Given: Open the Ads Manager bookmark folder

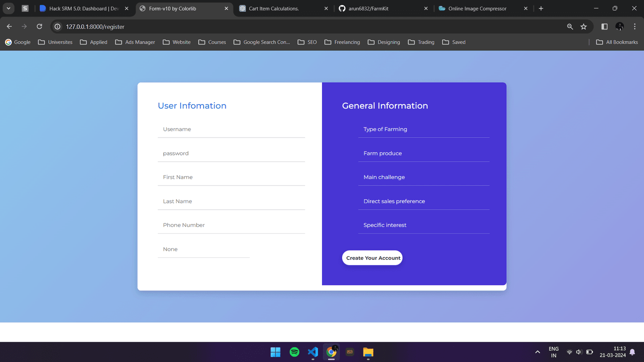Looking at the screenshot, I should tap(135, 42).
